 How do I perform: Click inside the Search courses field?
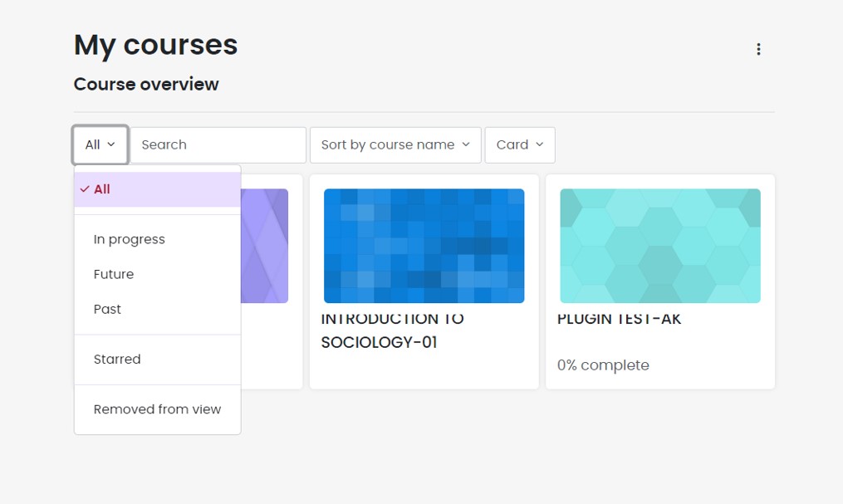[x=218, y=144]
